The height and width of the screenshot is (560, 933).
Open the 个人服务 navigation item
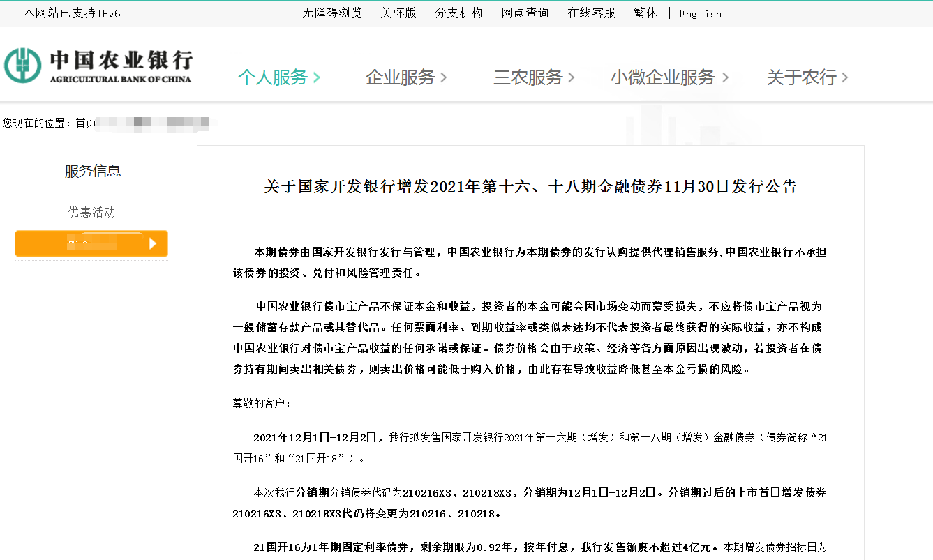(273, 77)
